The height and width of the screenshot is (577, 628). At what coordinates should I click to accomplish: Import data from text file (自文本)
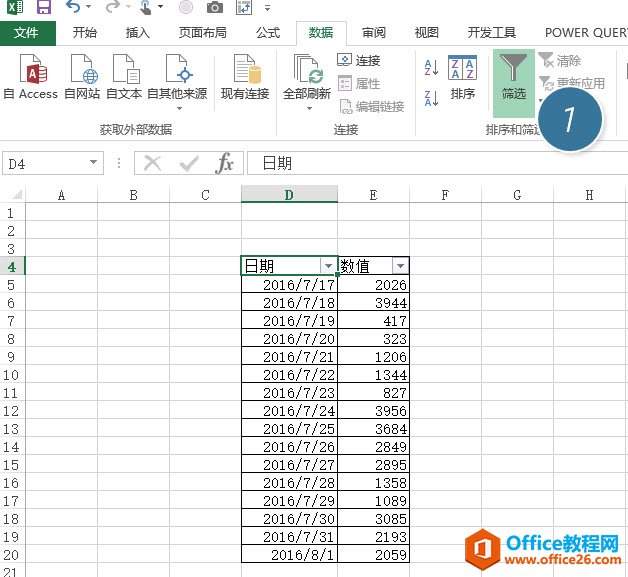124,77
